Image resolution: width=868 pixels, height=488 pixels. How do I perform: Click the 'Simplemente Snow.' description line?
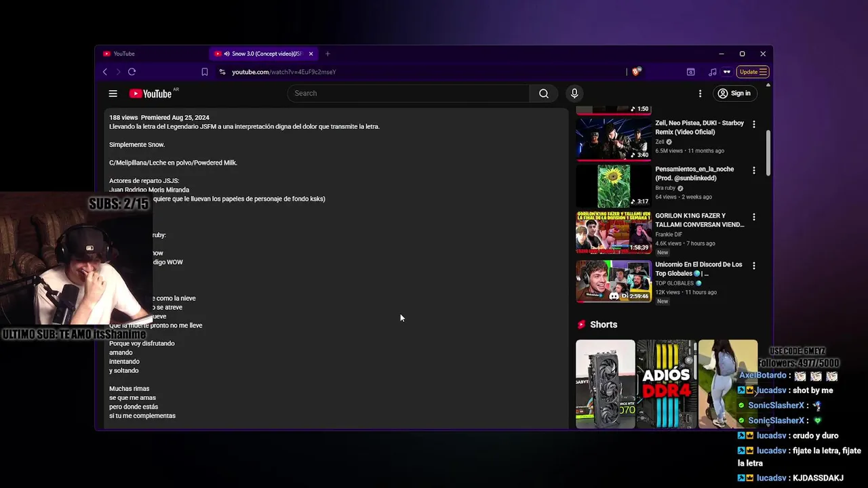coord(137,144)
